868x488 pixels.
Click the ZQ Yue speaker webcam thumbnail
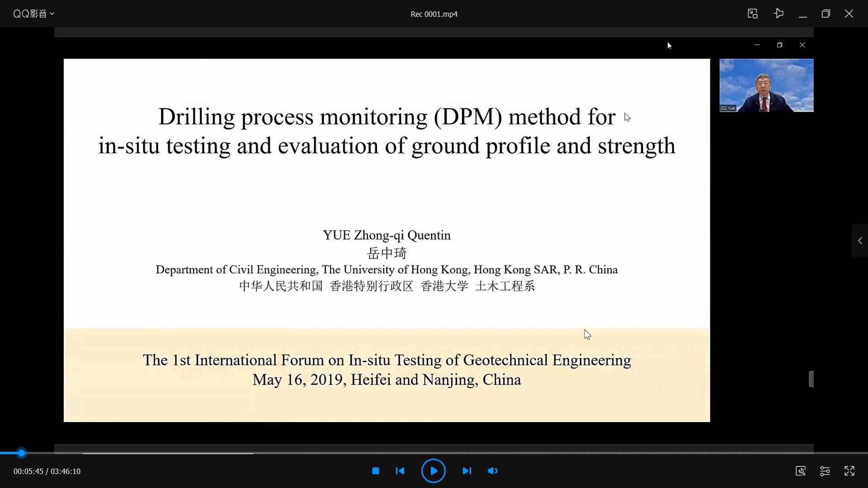766,85
